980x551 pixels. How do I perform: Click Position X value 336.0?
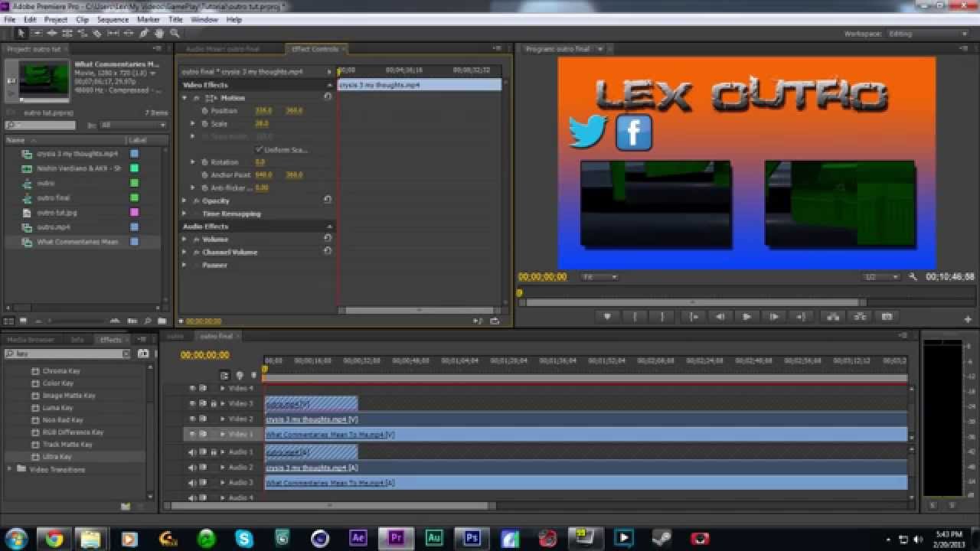pyautogui.click(x=263, y=111)
